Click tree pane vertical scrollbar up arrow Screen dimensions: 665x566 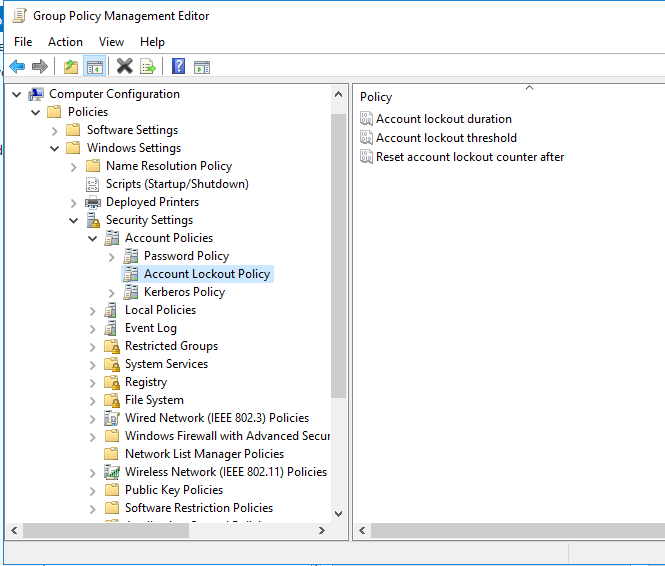[338, 94]
